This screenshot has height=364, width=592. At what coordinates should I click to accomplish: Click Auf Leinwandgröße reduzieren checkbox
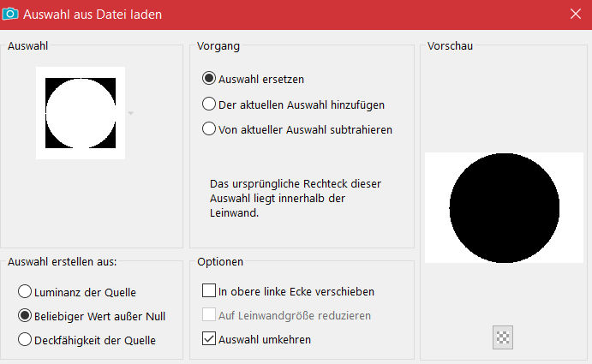click(209, 315)
